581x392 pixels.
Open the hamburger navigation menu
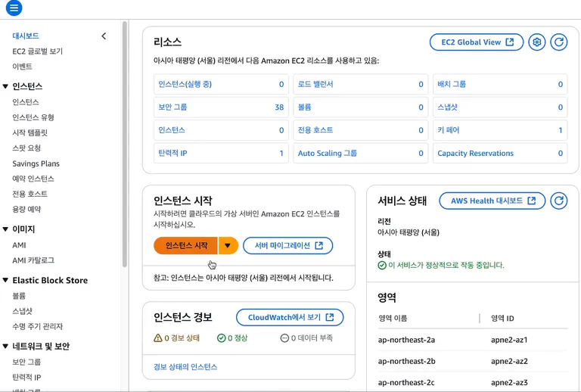click(x=14, y=8)
